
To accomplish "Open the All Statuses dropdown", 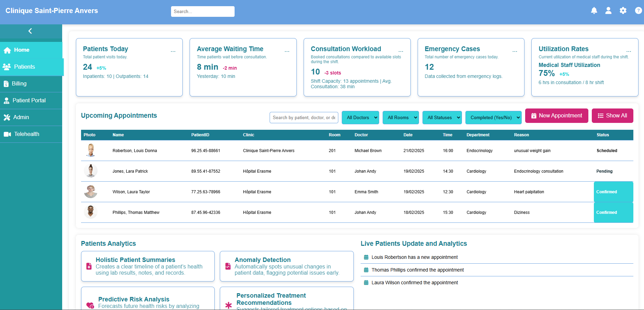I will tap(442, 117).
